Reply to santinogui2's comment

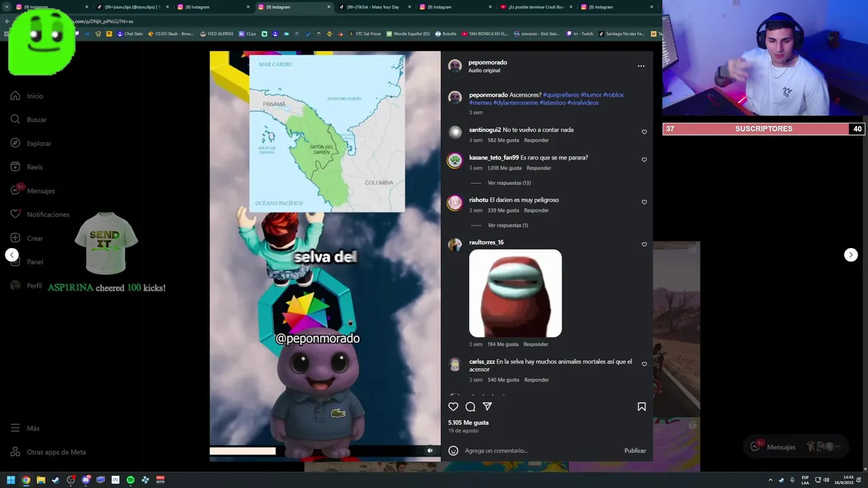[x=536, y=140]
